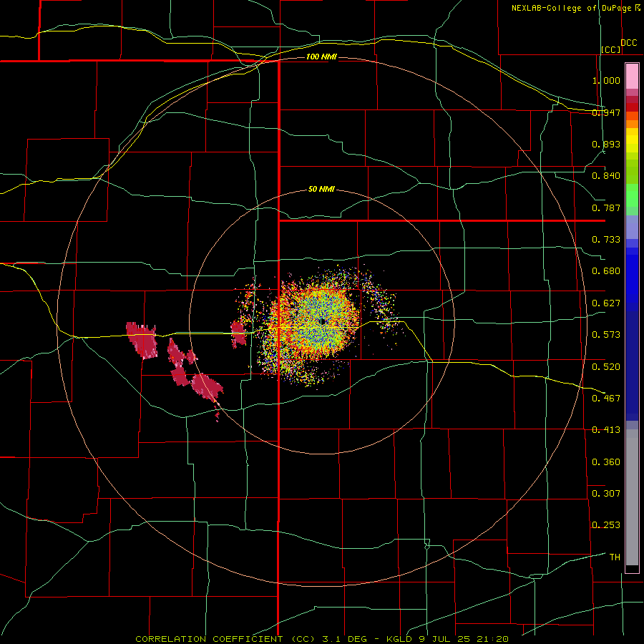This screenshot has width=644, height=644.
Task: Click the small crimson echo nearest the radar
Action: (238, 334)
